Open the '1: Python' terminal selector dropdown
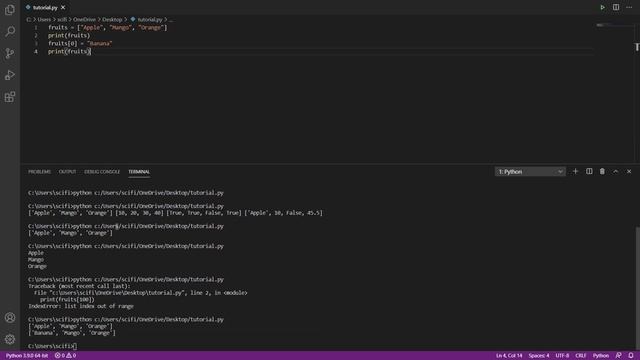 [x=530, y=171]
